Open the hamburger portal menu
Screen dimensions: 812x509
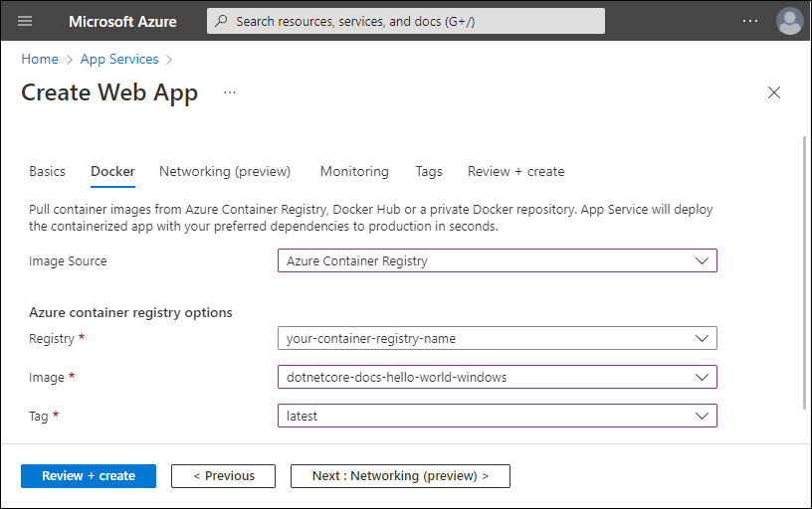click(25, 21)
